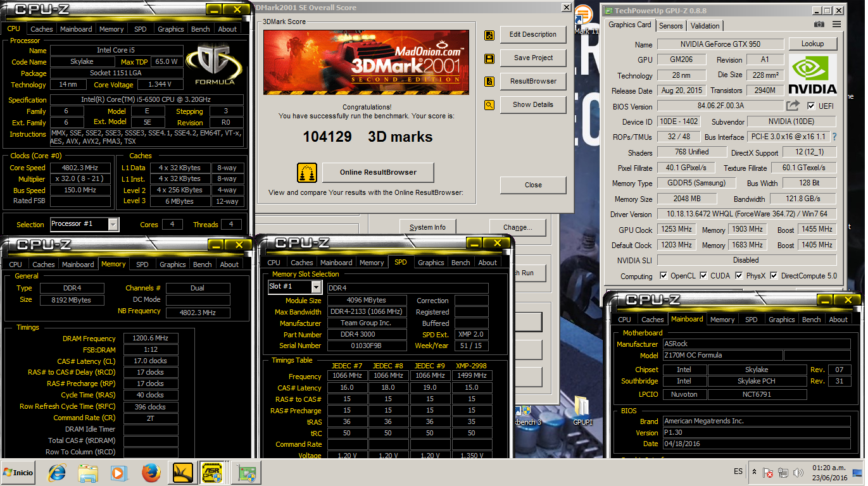Click the Show Details button
Screen dimensions: 868x486
[533, 105]
